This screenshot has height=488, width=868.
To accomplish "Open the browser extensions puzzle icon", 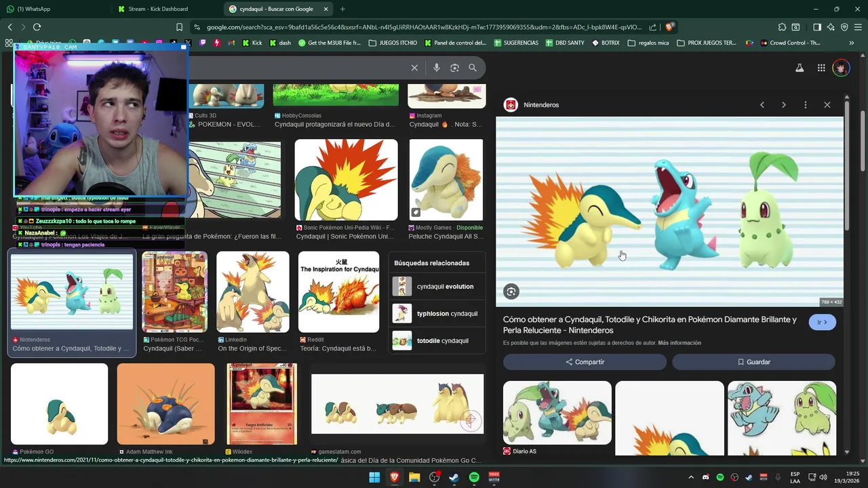I will click(x=782, y=27).
